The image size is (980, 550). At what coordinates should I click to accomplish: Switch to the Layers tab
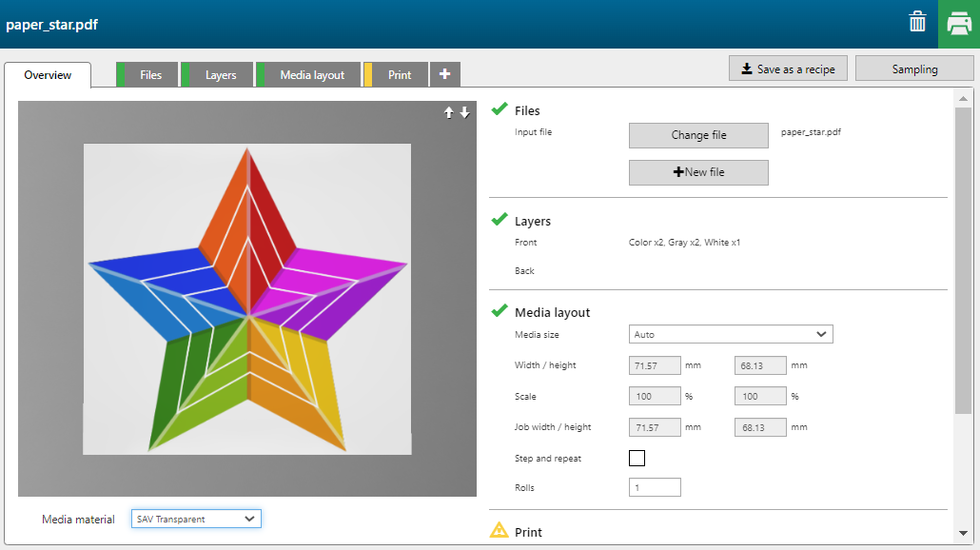pos(220,75)
